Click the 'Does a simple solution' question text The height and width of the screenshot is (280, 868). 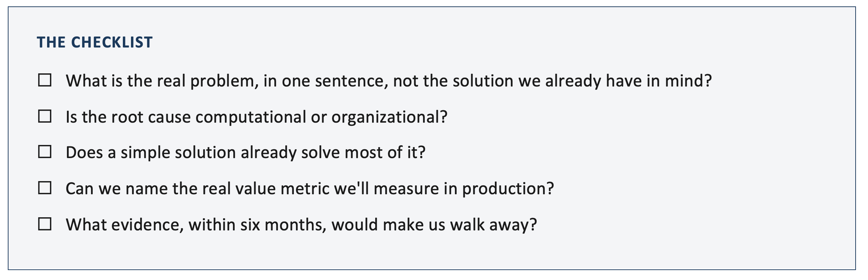pyautogui.click(x=246, y=152)
